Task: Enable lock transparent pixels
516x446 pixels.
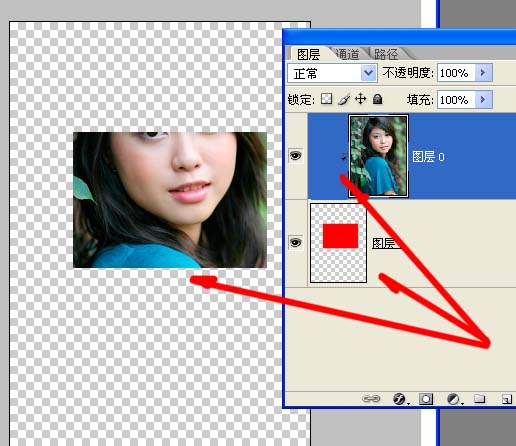Action: coord(326,99)
